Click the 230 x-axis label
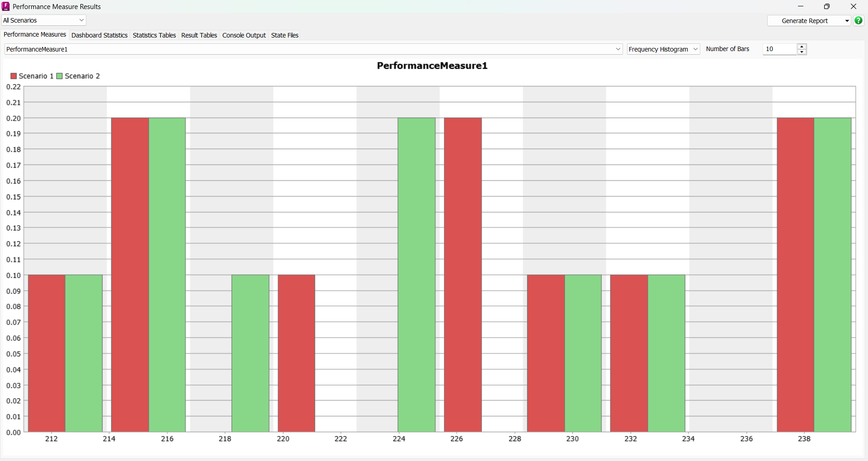The image size is (868, 461). 572,439
